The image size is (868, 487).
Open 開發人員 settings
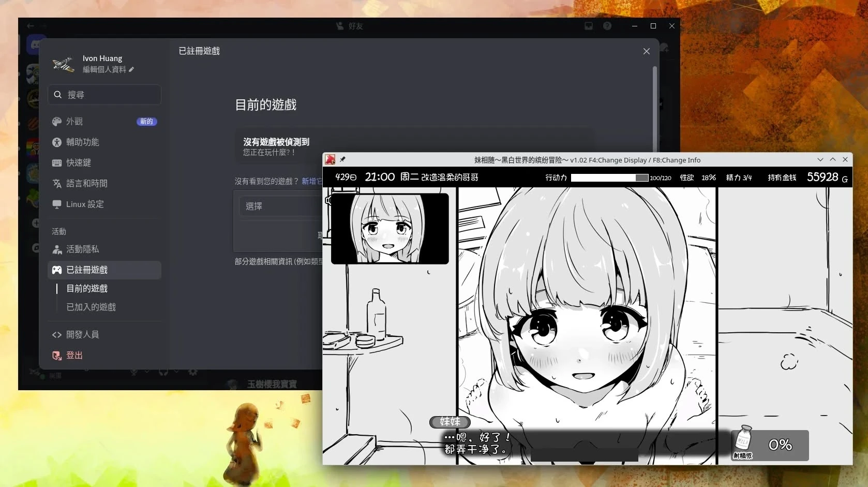point(104,334)
